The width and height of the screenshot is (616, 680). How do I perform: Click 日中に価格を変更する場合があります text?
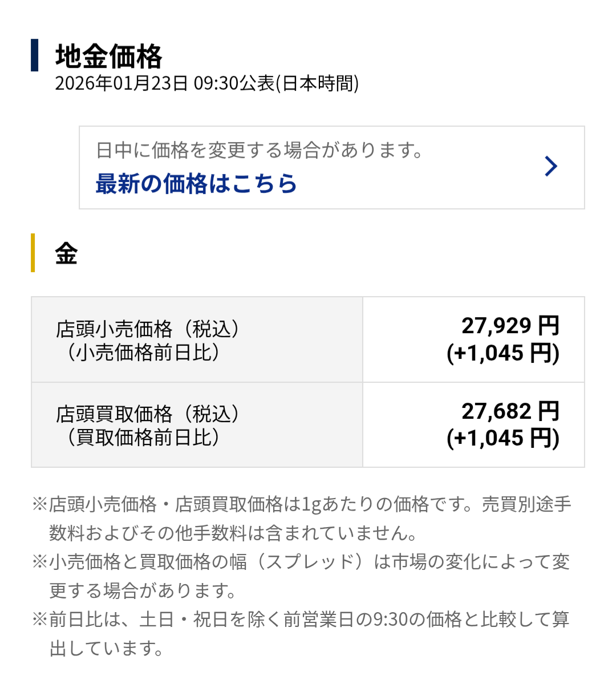pos(260,151)
